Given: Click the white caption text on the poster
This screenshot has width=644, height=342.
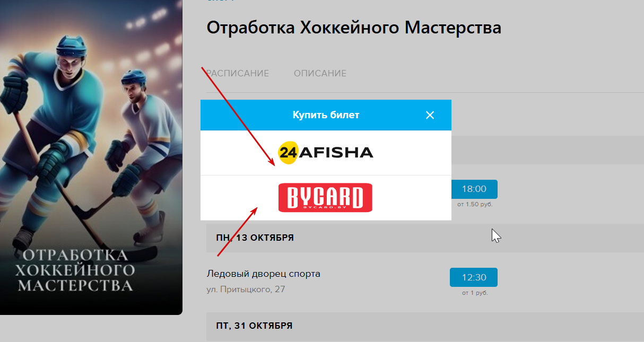Looking at the screenshot, I should pyautogui.click(x=74, y=270).
